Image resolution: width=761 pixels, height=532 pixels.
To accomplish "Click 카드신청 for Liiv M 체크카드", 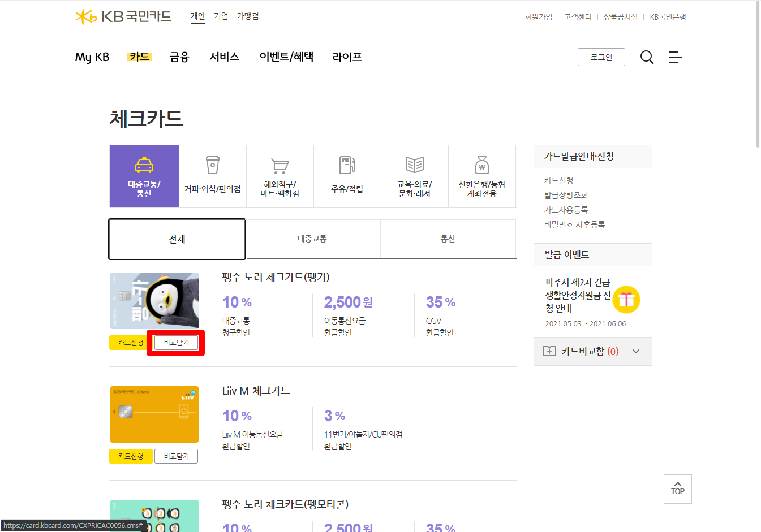I will [x=131, y=456].
